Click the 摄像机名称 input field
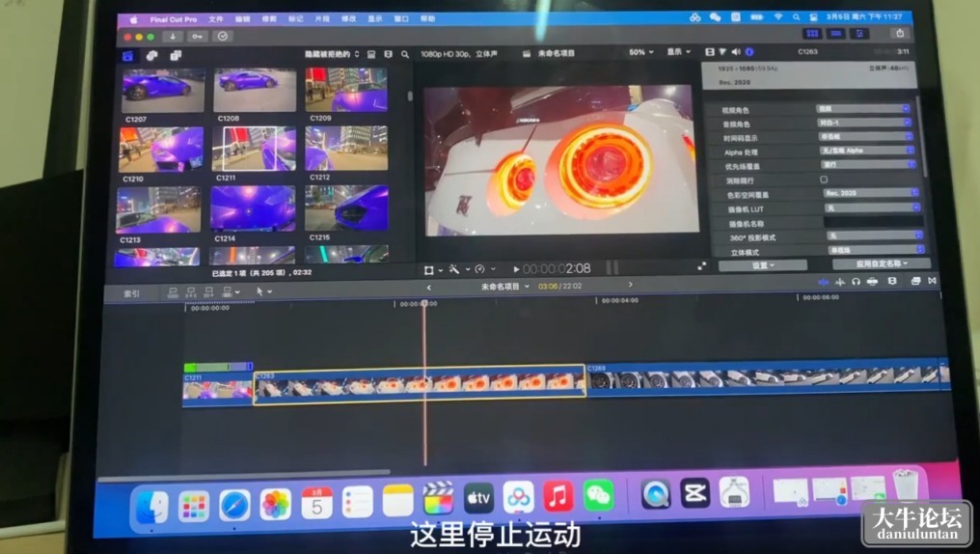This screenshot has width=980, height=554. pos(874,221)
